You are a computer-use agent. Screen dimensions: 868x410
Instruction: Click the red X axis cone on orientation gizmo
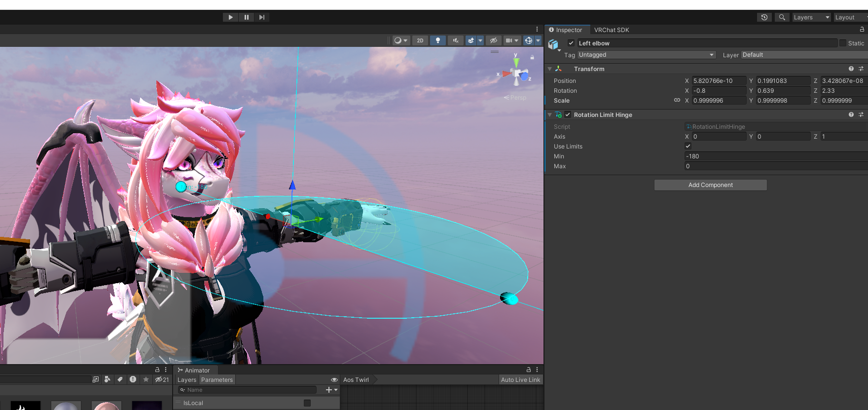[506, 75]
